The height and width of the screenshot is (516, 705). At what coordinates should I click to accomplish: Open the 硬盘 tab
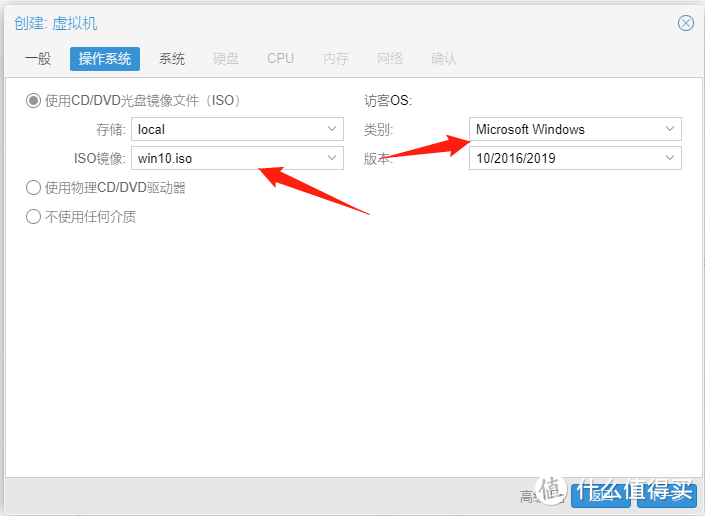click(226, 58)
